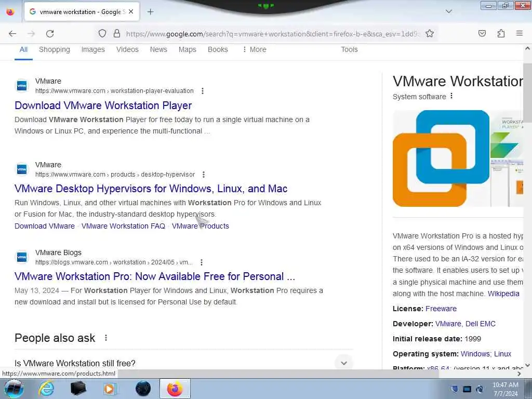Click the padlock site security icon

pyautogui.click(x=117, y=33)
